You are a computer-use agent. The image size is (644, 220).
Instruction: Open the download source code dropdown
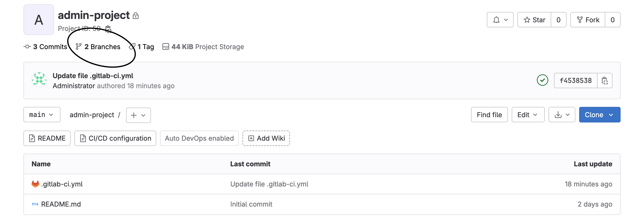click(562, 115)
